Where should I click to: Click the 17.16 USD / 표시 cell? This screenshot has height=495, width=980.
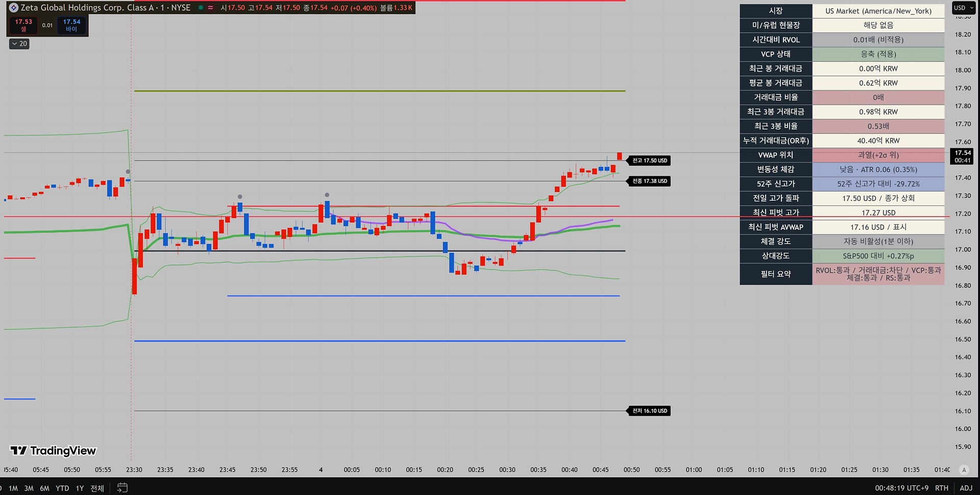click(x=878, y=227)
